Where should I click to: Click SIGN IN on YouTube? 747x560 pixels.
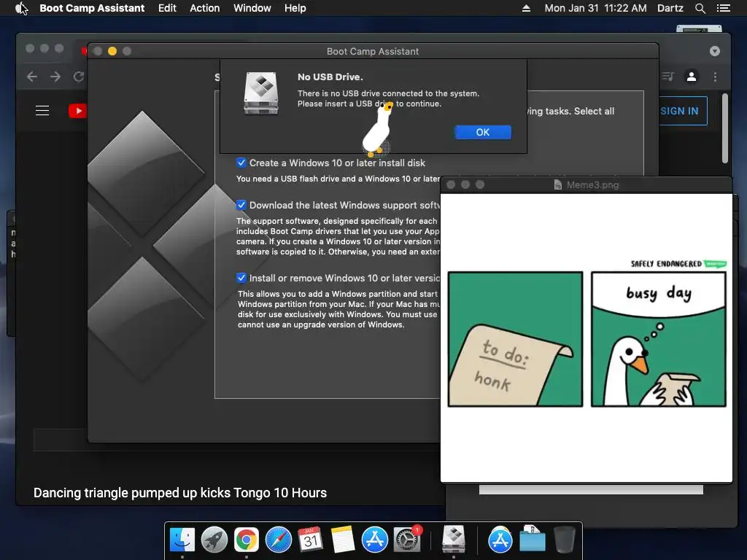coord(679,111)
